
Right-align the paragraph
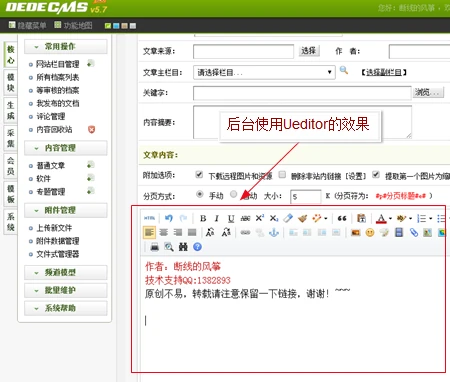click(x=178, y=232)
